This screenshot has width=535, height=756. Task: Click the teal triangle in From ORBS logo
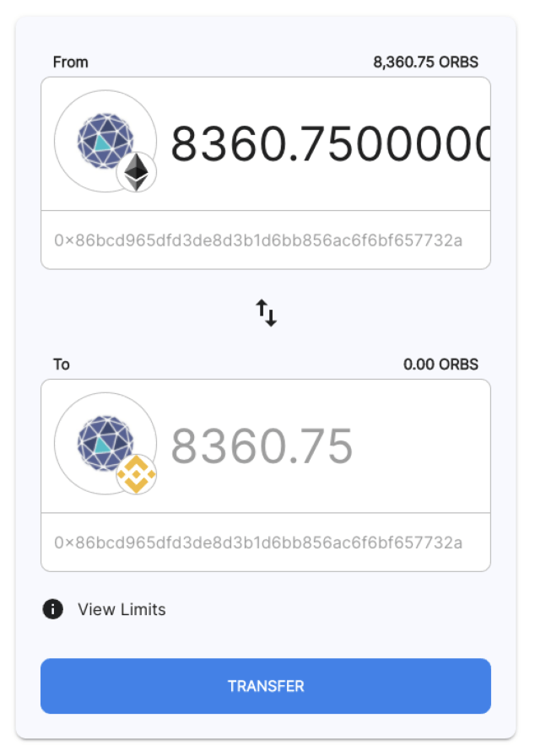pos(102,143)
